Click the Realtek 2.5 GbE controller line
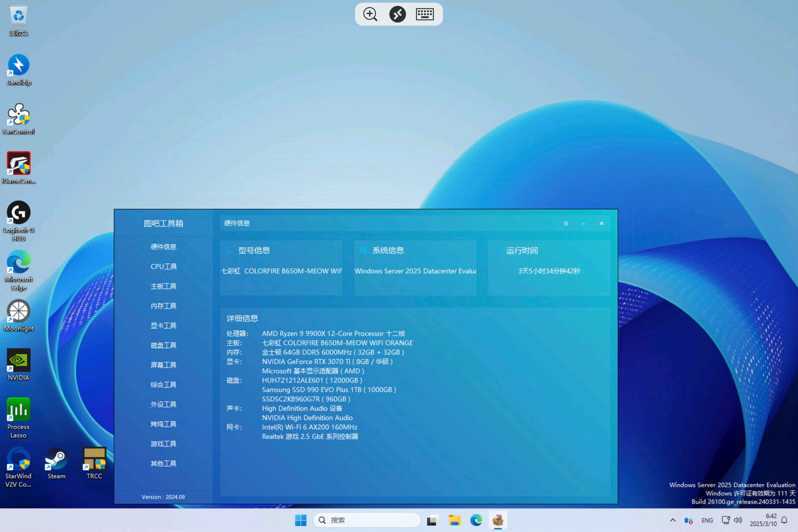Screen dimensions: 798x532 [310, 437]
